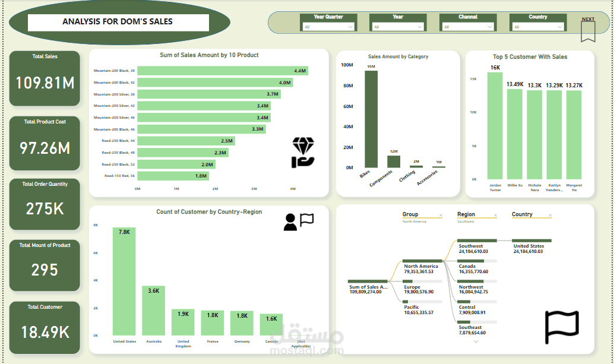Click the Total Customer 18.49K card
The image size is (614, 364).
(45, 328)
